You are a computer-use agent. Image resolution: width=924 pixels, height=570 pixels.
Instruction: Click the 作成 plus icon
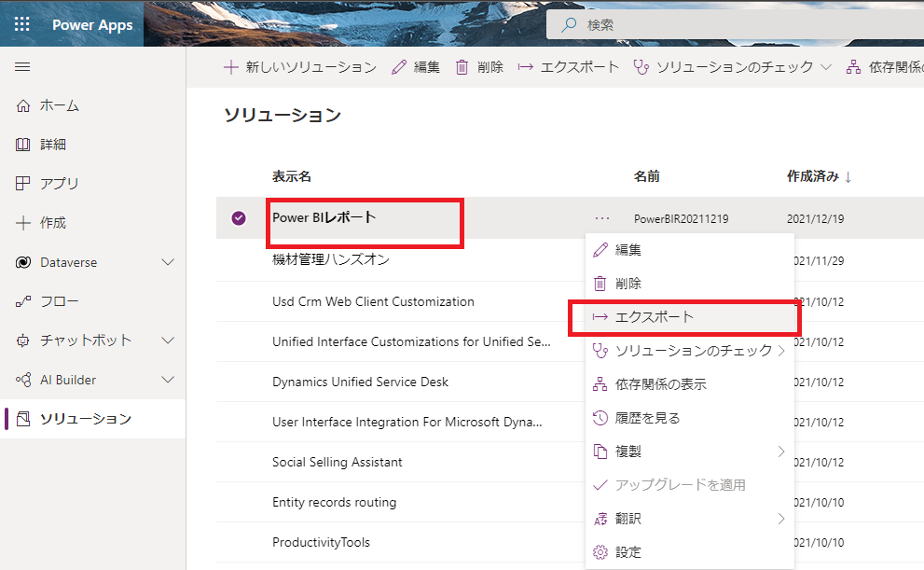pos(23,223)
